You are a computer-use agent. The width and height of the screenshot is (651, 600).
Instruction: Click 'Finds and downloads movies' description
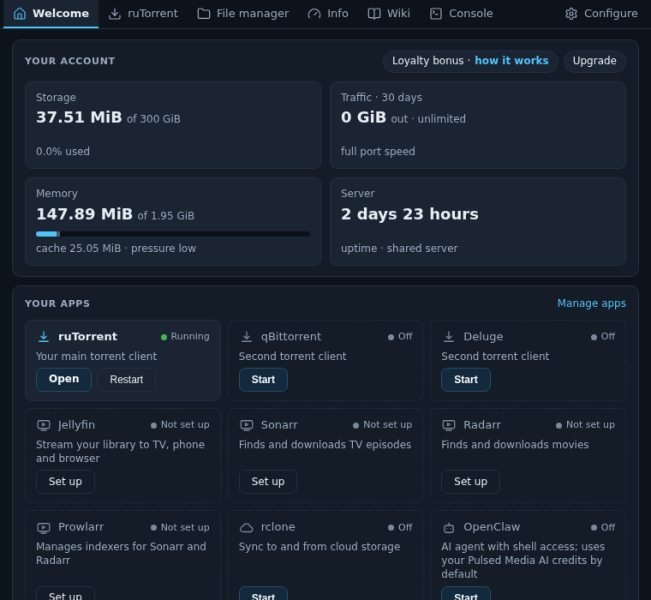tap(515, 445)
